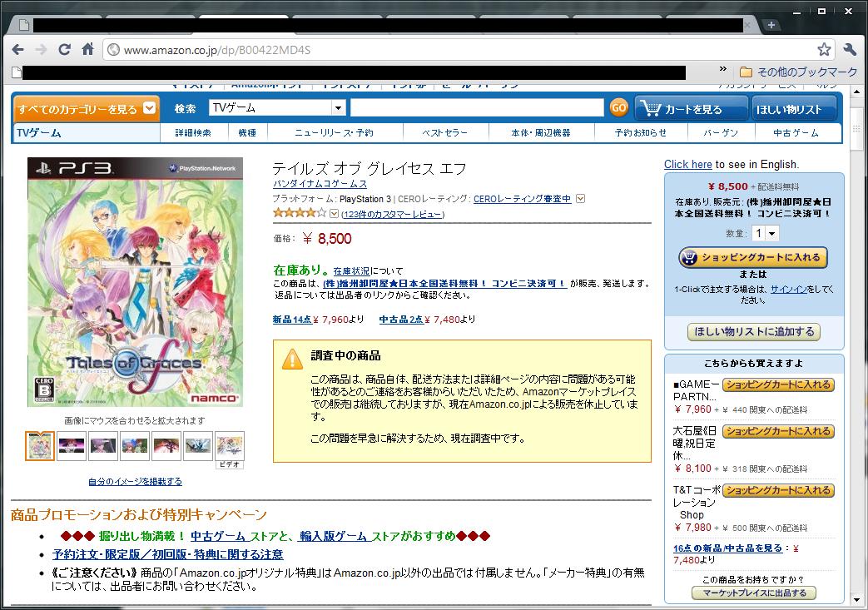868x610 pixels.
Task: Open a new tab with plus button
Action: click(x=771, y=25)
